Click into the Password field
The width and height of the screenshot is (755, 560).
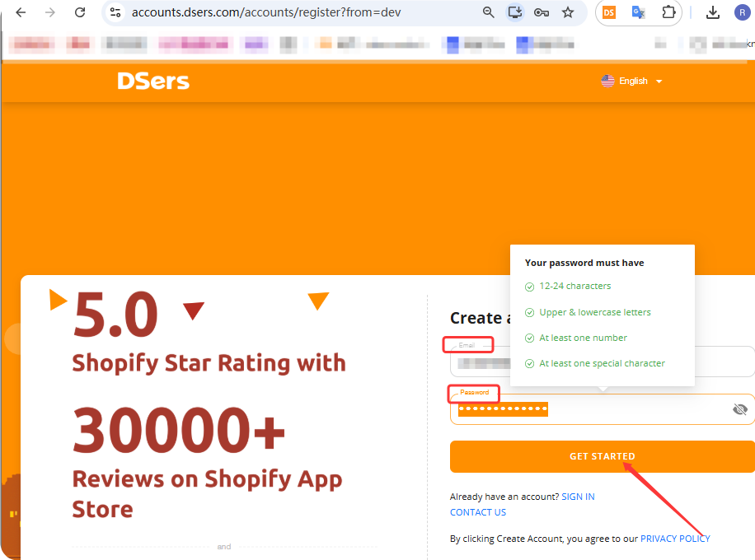[603, 409]
